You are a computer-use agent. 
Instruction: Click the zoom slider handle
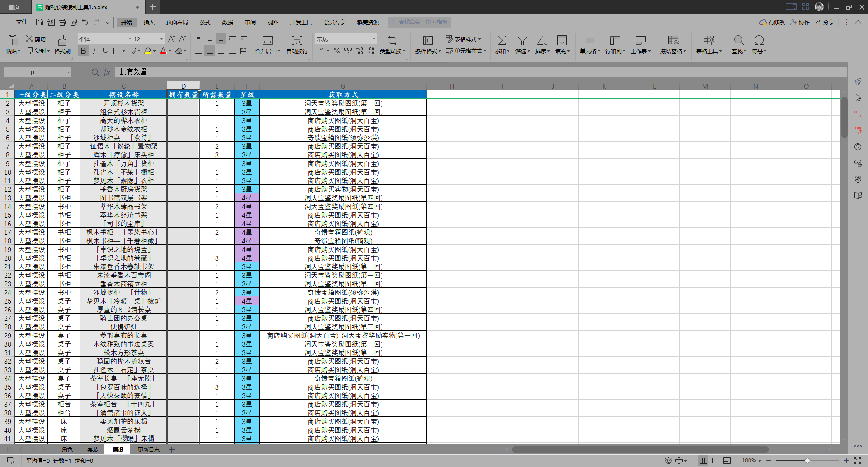[807, 461]
